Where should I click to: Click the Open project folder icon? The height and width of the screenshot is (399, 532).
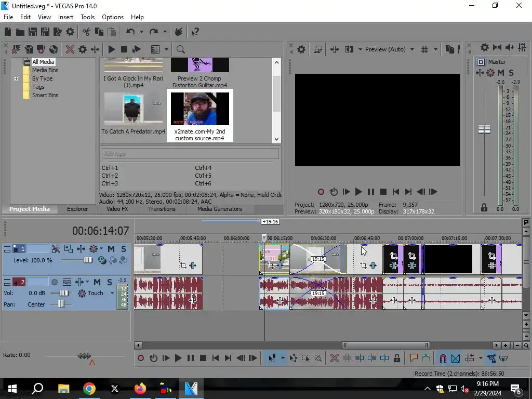[x=20, y=32]
